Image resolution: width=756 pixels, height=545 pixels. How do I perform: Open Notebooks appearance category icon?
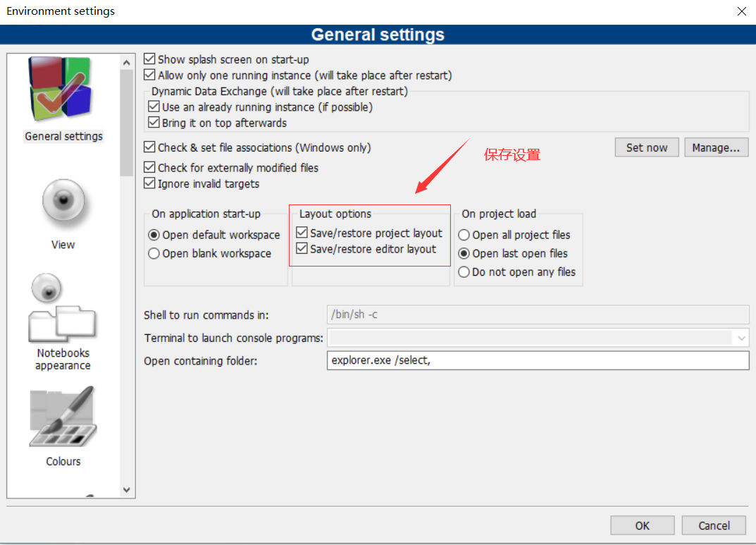[62, 307]
